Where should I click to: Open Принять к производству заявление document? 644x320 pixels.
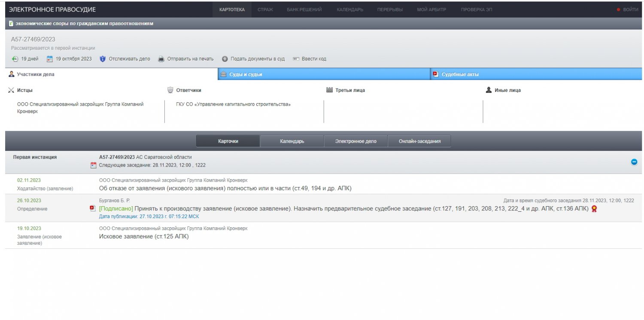pyautogui.click(x=361, y=209)
